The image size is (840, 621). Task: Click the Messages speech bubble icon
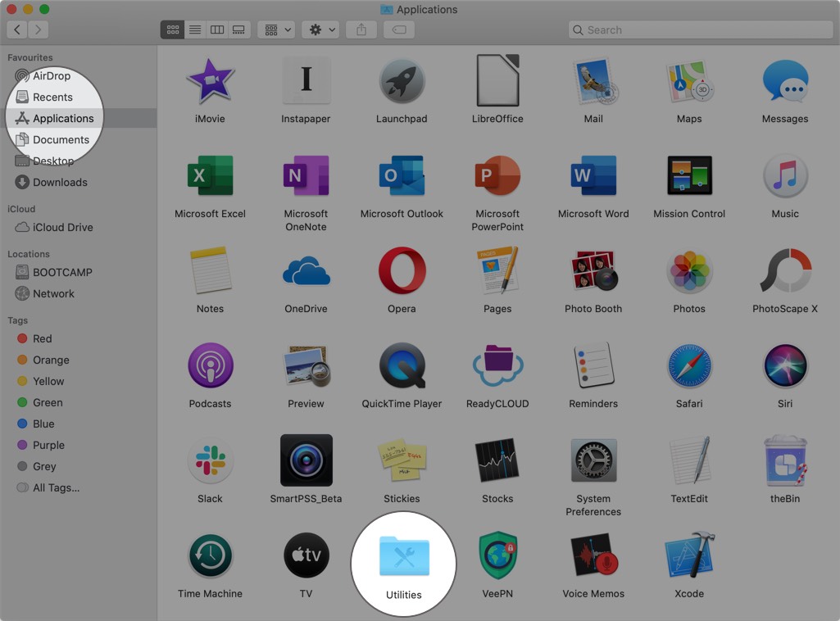pyautogui.click(x=785, y=81)
